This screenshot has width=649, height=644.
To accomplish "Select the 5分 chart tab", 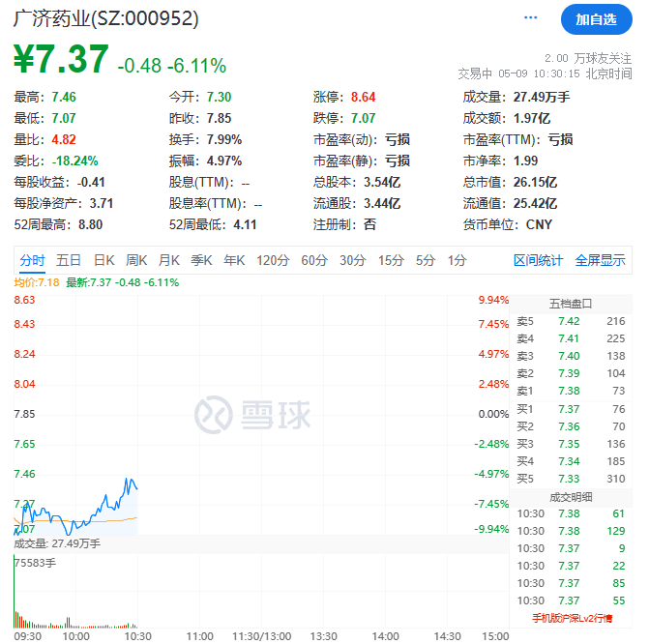I will pos(426,260).
